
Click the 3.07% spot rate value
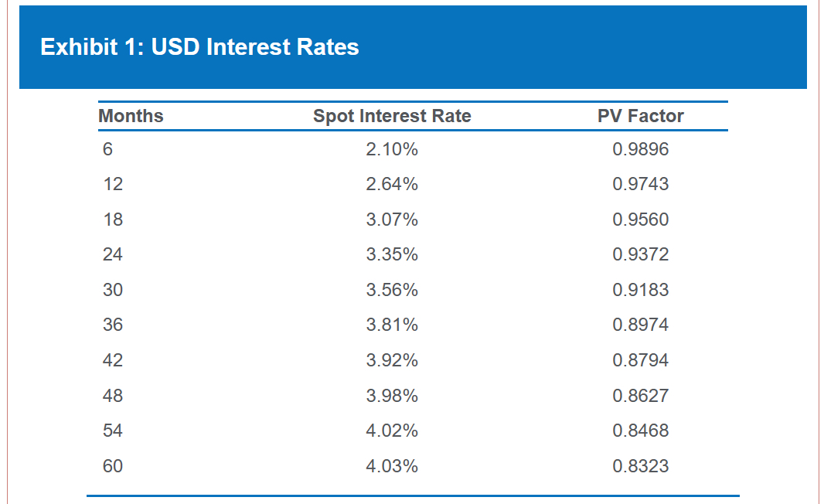pos(392,220)
